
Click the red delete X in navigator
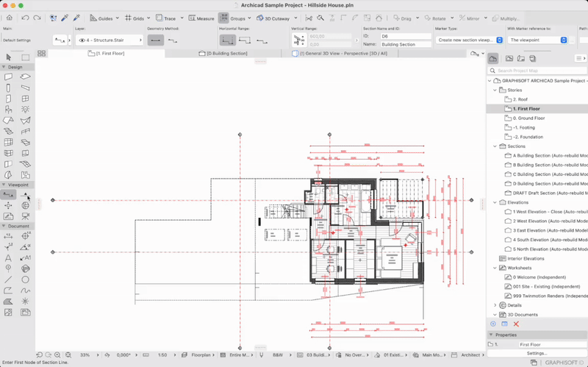click(x=516, y=324)
